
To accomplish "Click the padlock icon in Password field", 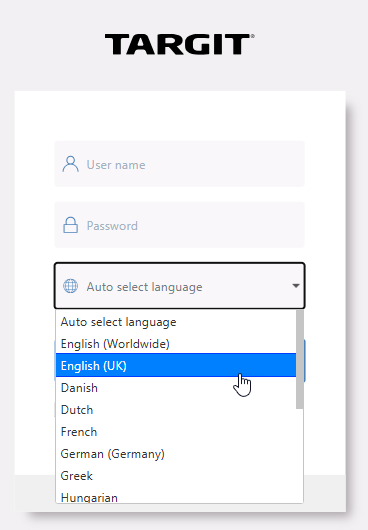I will (70, 225).
